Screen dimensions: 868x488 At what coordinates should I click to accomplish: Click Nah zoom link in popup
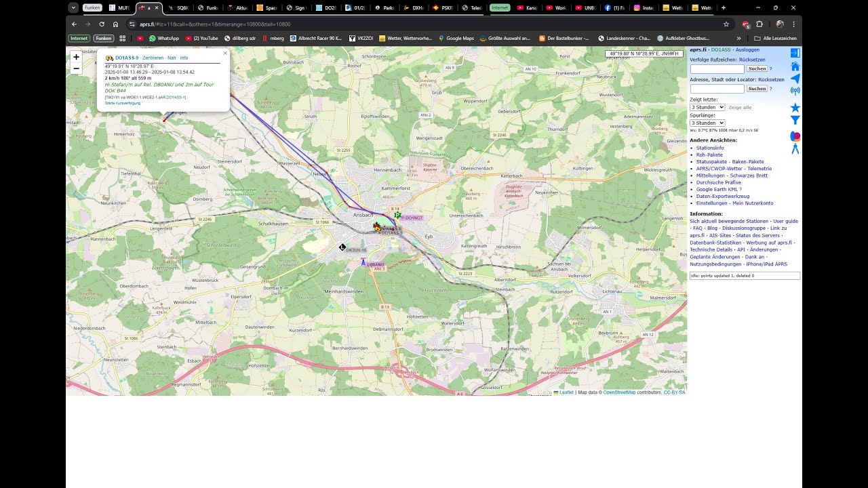click(x=172, y=58)
